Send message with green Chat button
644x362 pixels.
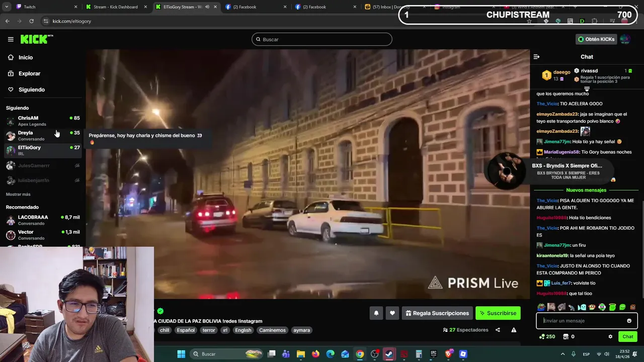click(x=628, y=337)
